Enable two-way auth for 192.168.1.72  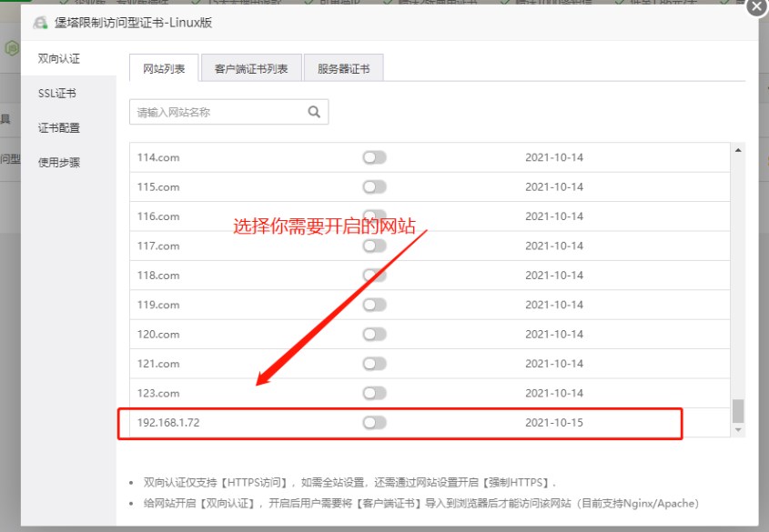[x=374, y=423]
